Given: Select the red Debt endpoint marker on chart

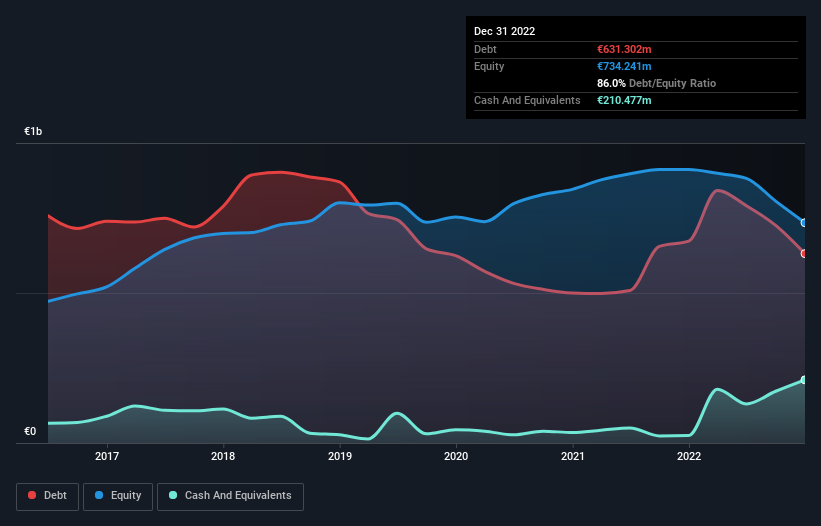Looking at the screenshot, I should (804, 253).
